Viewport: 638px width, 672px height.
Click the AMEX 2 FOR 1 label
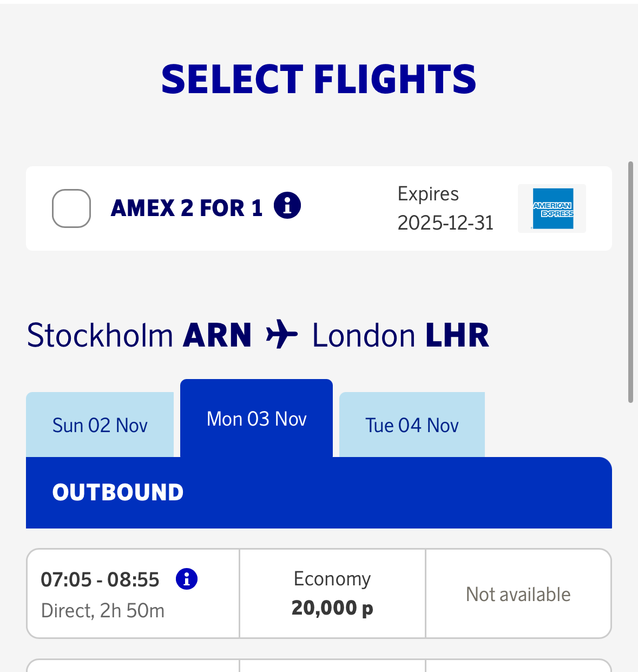coord(187,208)
